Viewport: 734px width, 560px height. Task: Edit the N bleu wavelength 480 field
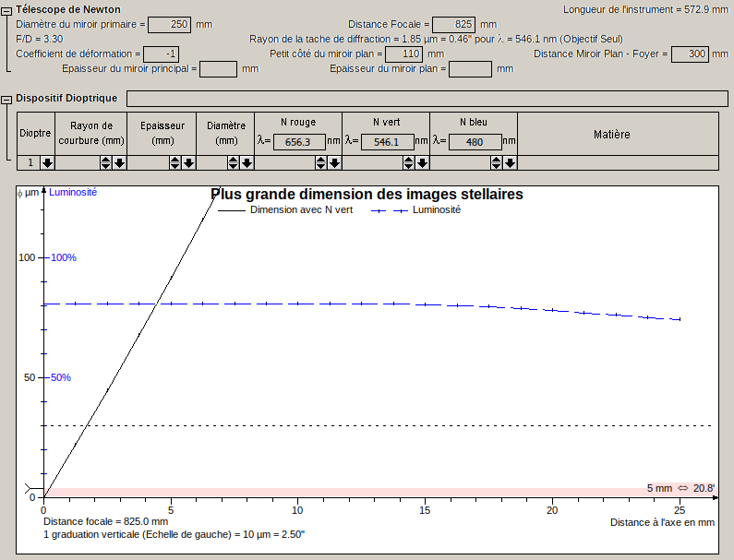click(475, 142)
